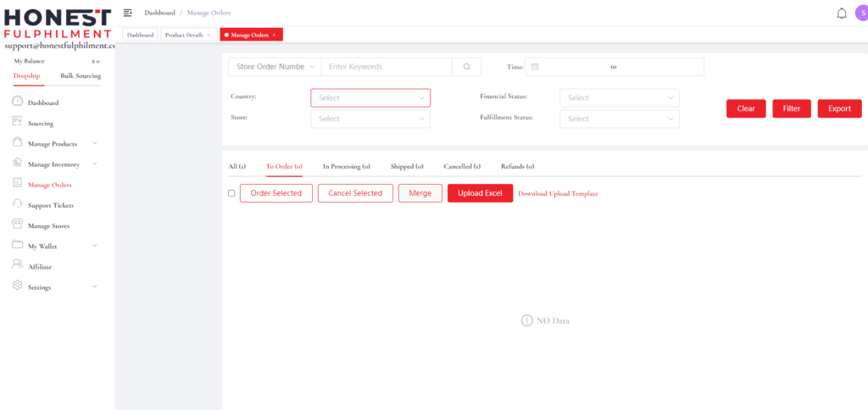Viewport: 868px width, 410px height.
Task: Click the Sourcing sidebar icon
Action: (x=18, y=123)
